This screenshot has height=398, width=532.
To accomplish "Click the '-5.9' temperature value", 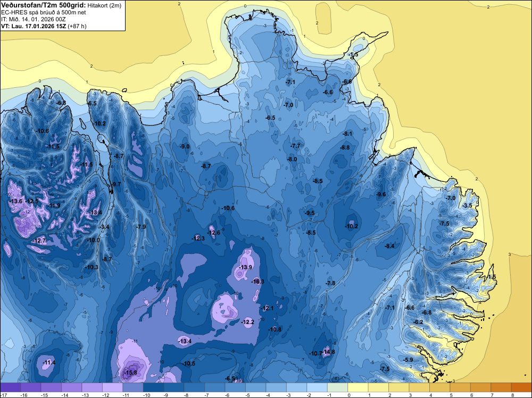I will pyautogui.click(x=408, y=360).
